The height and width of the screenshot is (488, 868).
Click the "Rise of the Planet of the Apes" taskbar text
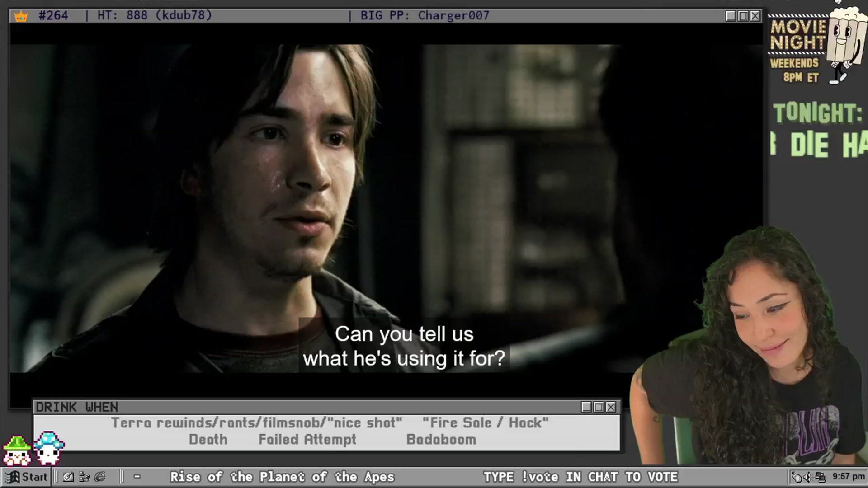pyautogui.click(x=282, y=477)
